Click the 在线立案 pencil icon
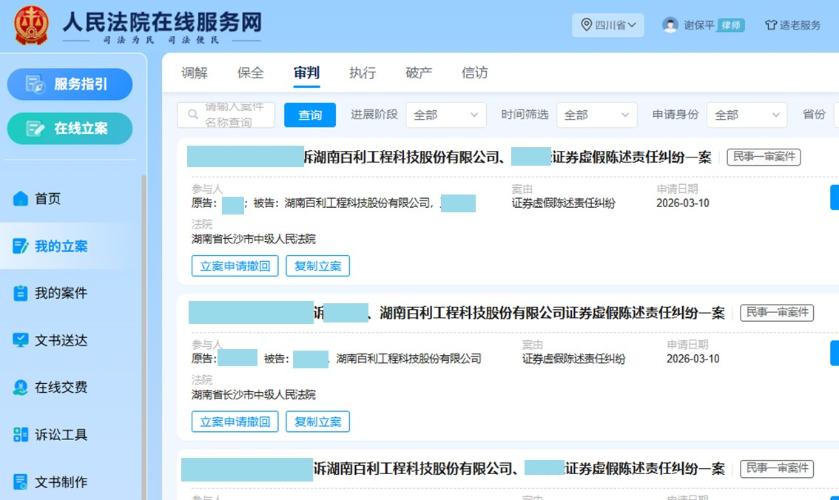The height and width of the screenshot is (500, 839). [35, 128]
